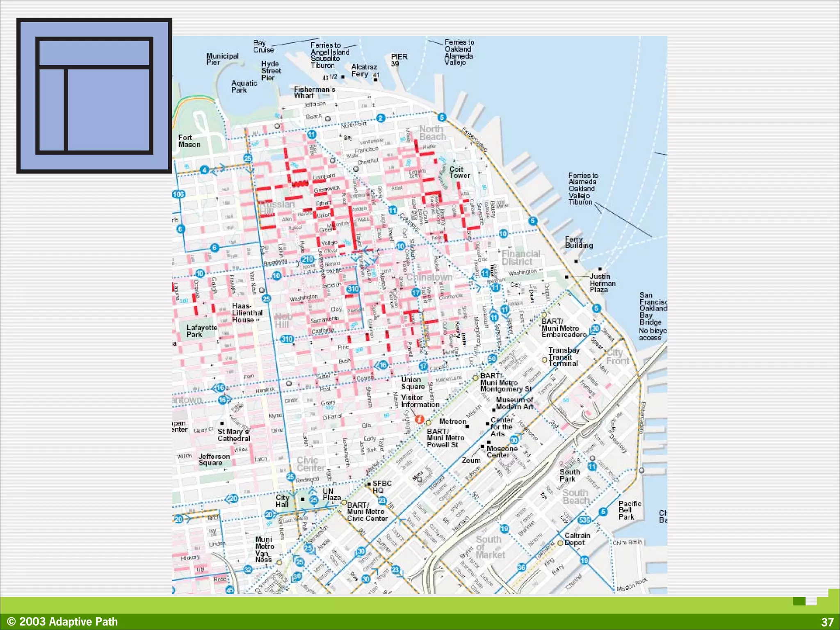840x630 pixels.
Task: Select the blue route 50 marker
Action: pyautogui.click(x=492, y=358)
